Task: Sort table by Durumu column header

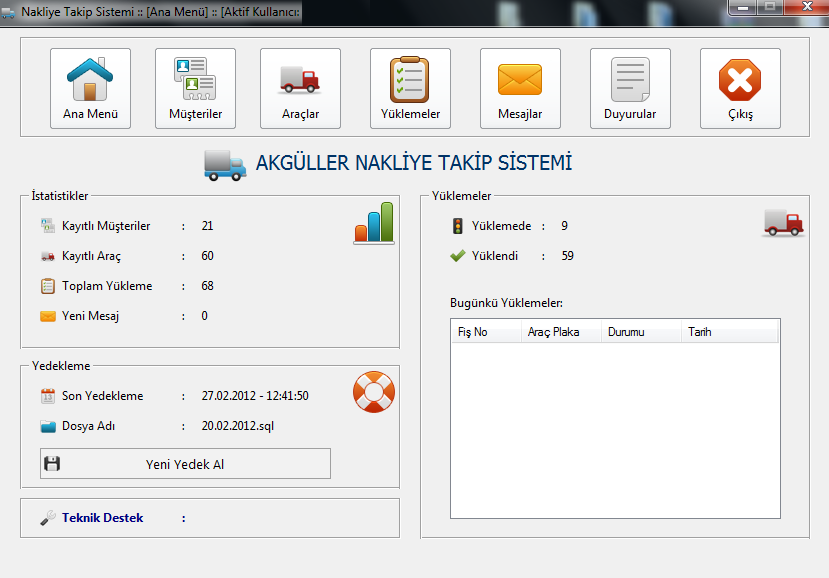Action: 640,332
